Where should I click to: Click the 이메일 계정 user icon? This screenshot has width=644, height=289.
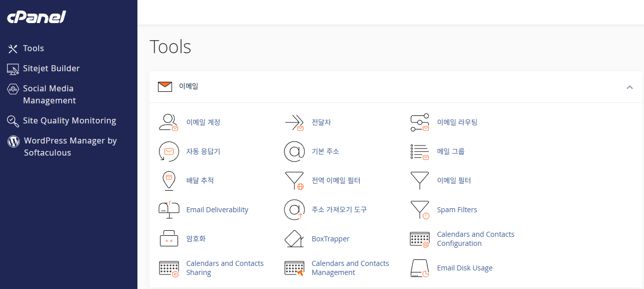[x=169, y=122]
